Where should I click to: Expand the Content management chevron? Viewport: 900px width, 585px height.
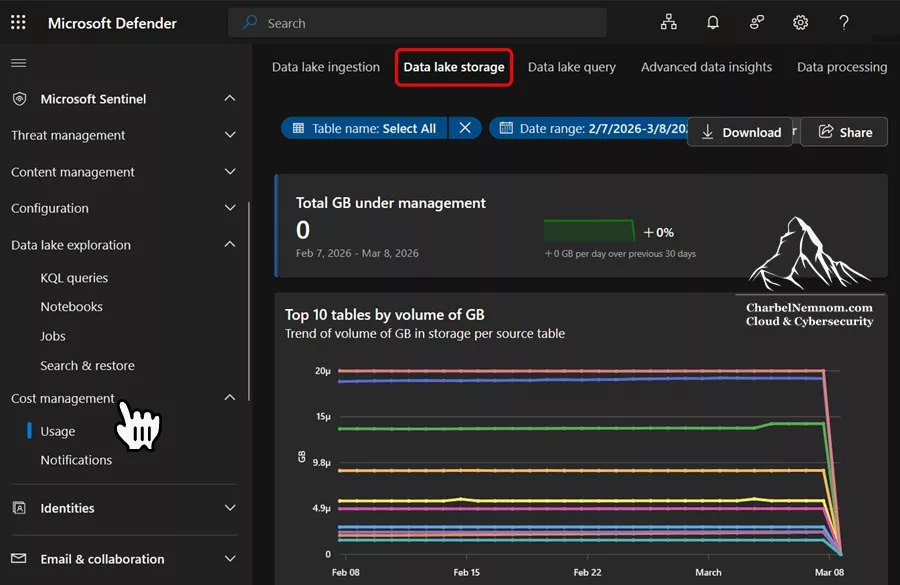click(x=230, y=172)
